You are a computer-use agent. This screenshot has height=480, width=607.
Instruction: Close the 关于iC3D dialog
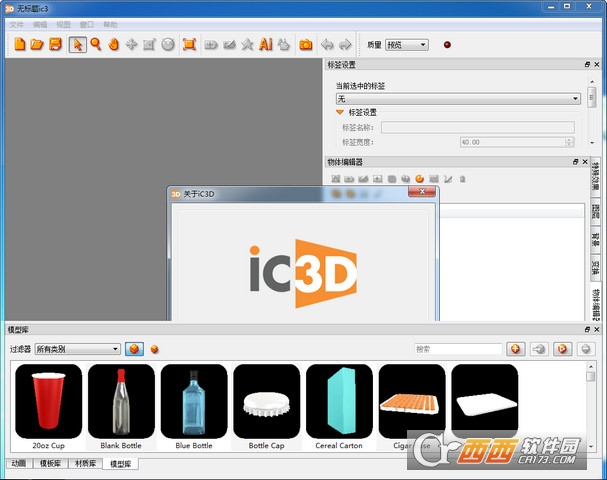(422, 192)
